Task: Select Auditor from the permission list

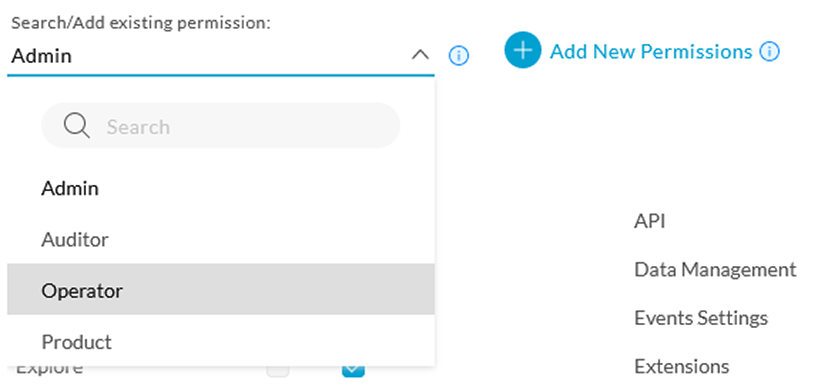Action: coord(221,240)
